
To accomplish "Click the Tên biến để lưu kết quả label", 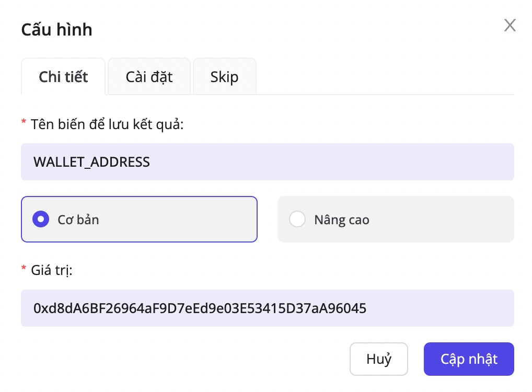I will [x=107, y=124].
